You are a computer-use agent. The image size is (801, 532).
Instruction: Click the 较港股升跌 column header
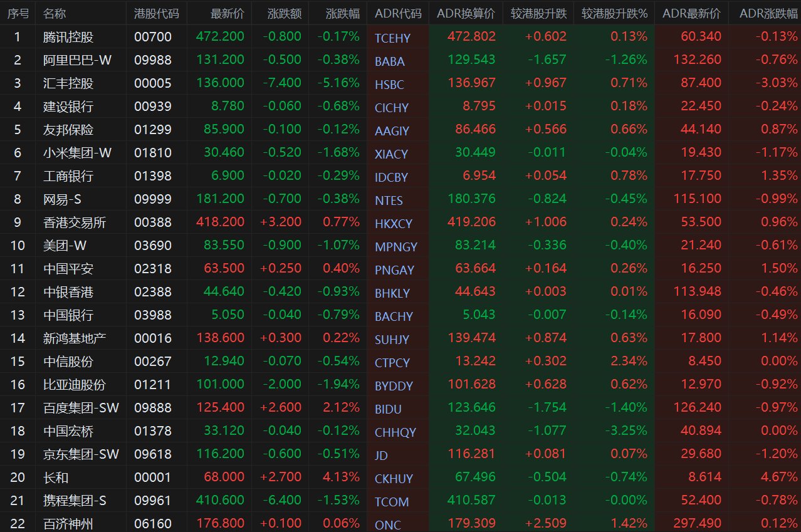(x=538, y=13)
